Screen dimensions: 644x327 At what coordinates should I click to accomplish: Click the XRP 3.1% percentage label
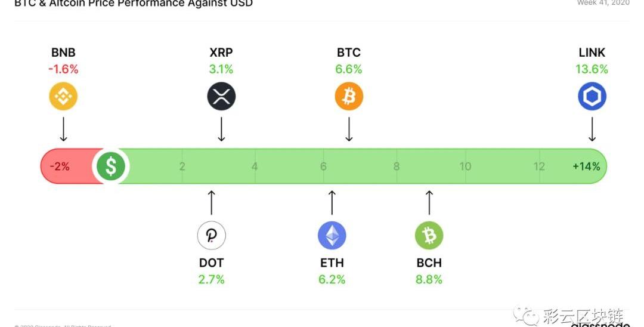(221, 69)
